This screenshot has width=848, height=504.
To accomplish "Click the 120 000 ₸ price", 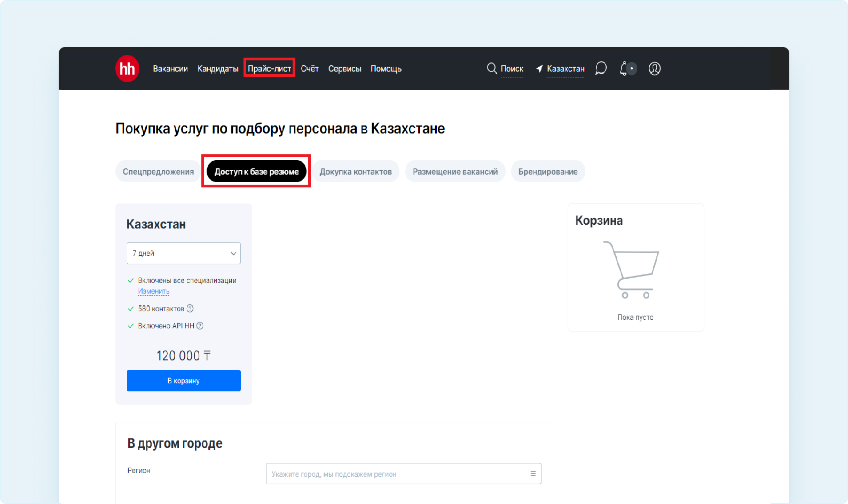I will click(184, 356).
